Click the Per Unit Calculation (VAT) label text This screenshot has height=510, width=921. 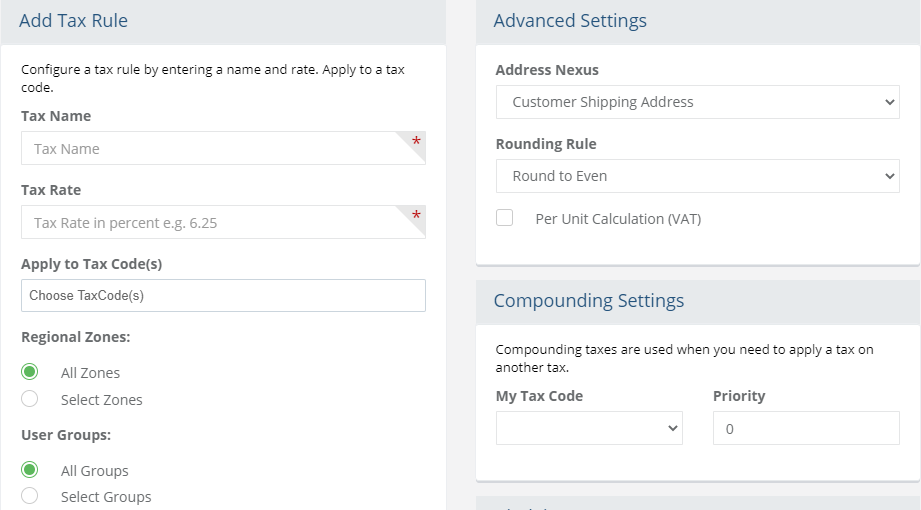(x=618, y=219)
